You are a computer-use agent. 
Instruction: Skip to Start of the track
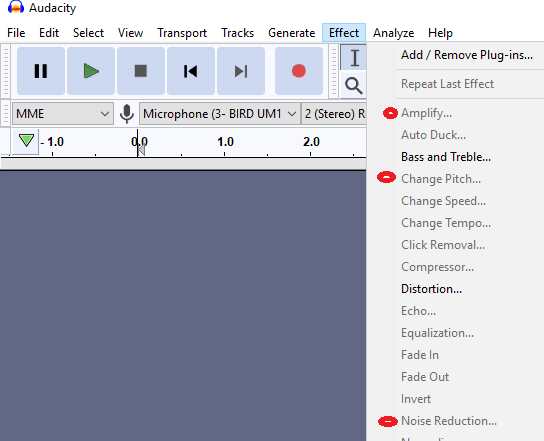191,71
